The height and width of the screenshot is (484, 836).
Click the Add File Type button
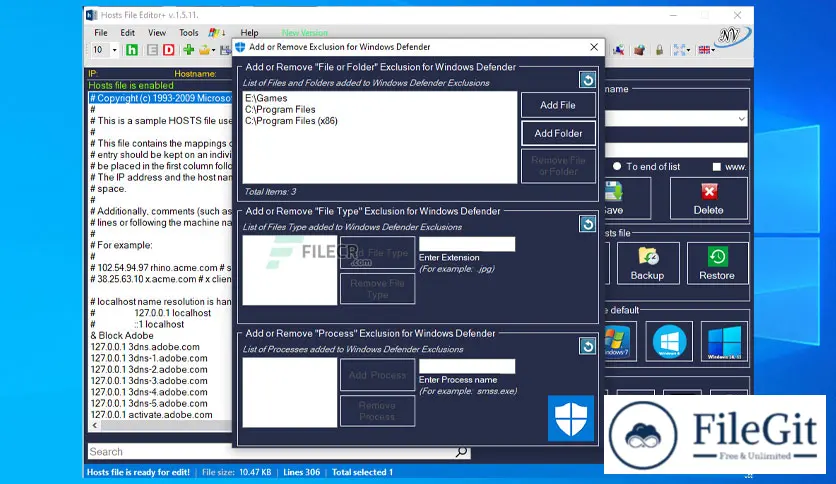point(377,253)
